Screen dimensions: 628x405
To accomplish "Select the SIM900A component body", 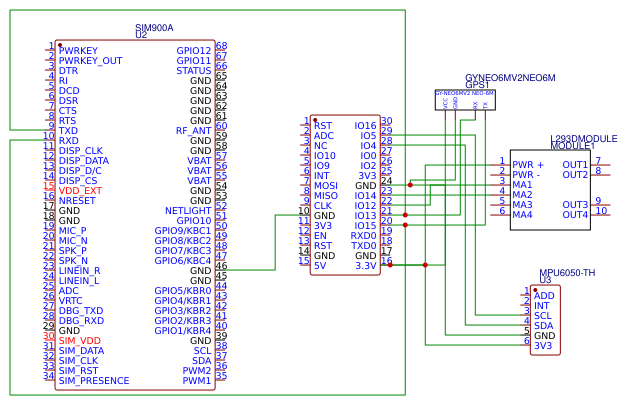I will pos(135,215).
